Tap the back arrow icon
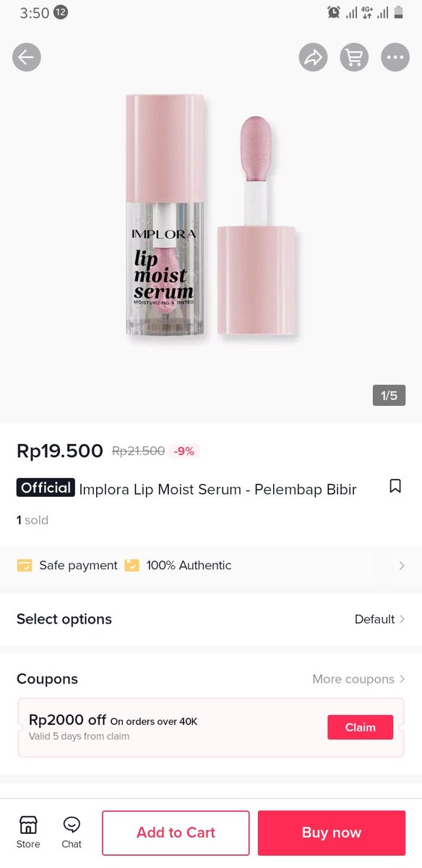Viewport: 422px width, 868px height. click(x=27, y=57)
